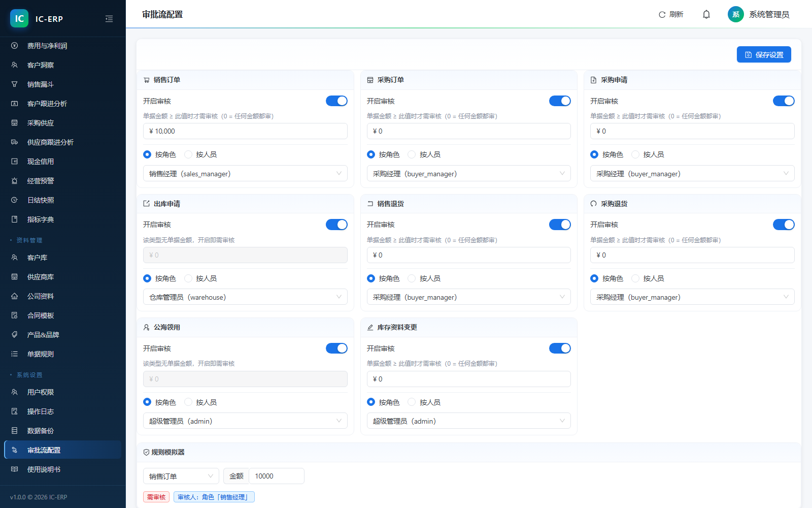
Task: Click the 刷新 refresh button
Action: 671,14
